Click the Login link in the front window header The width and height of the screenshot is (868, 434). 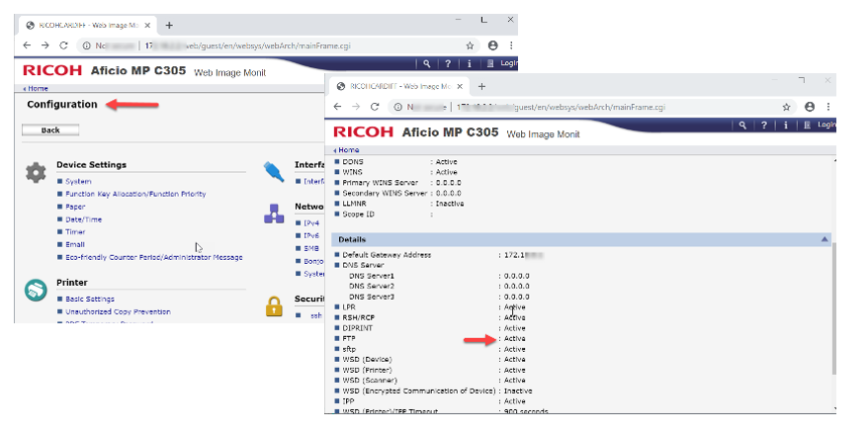[x=825, y=126]
